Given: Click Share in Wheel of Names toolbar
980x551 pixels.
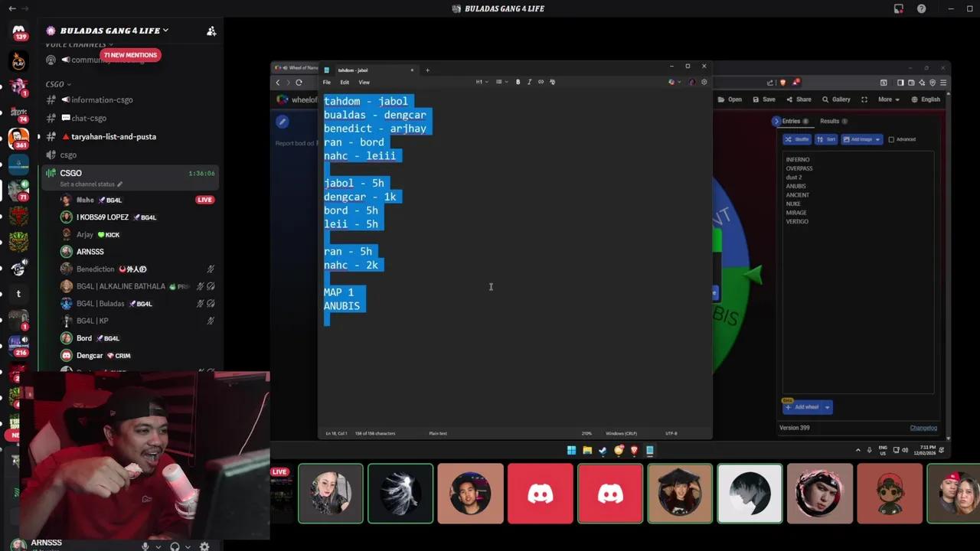Looking at the screenshot, I should [x=799, y=99].
